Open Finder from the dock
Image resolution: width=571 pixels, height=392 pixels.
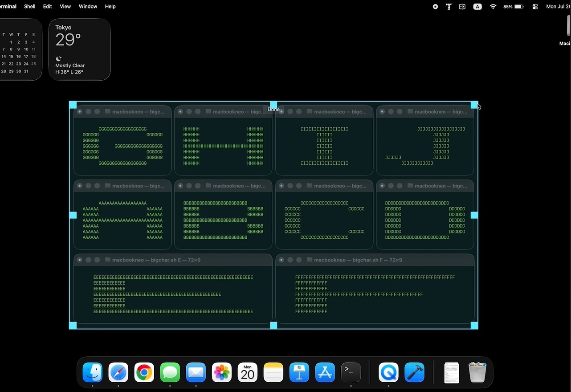[93, 372]
